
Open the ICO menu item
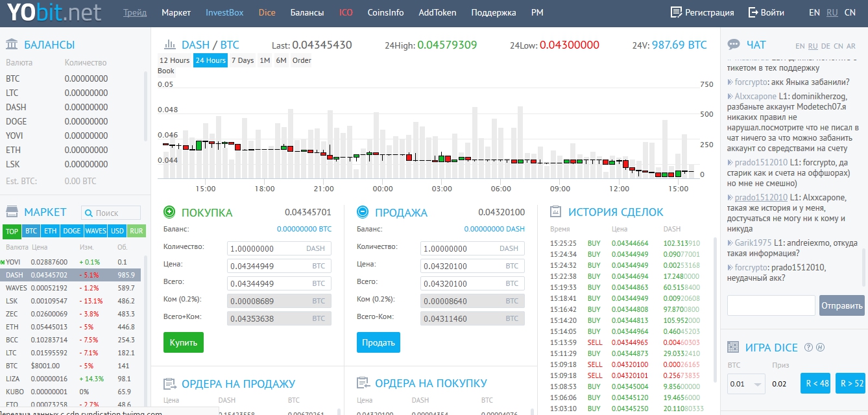[346, 12]
